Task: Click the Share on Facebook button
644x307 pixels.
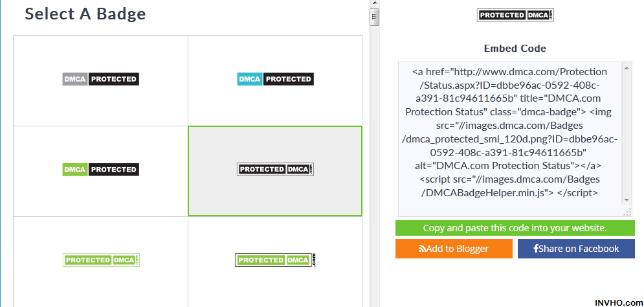Action: point(575,249)
